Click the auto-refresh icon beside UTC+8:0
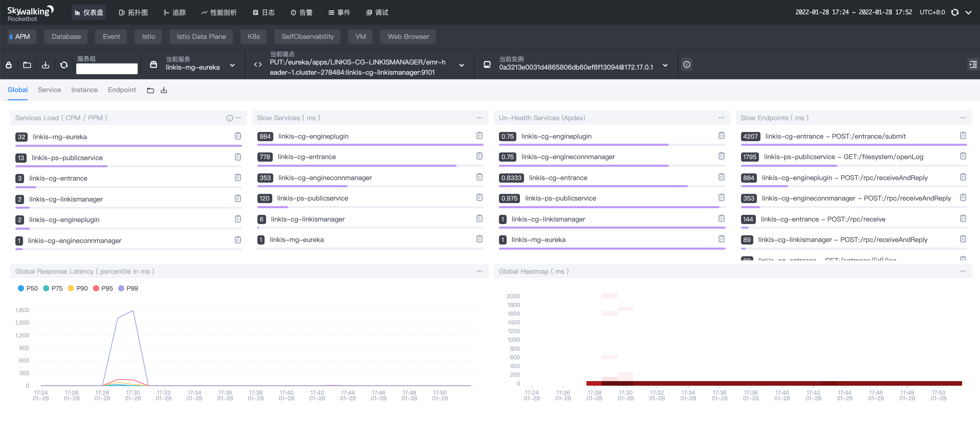 pyautogui.click(x=954, y=12)
